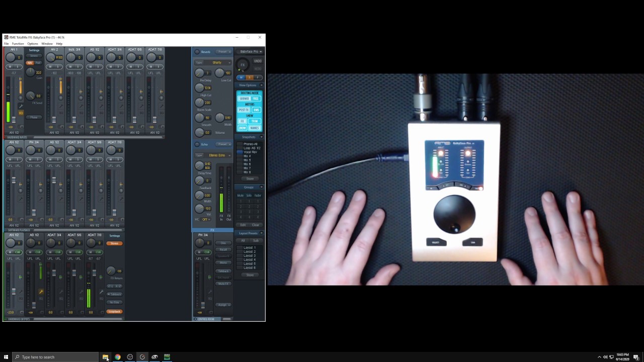Click the FX Return knob in output settings
This screenshot has height=362, width=644.
pos(111,271)
